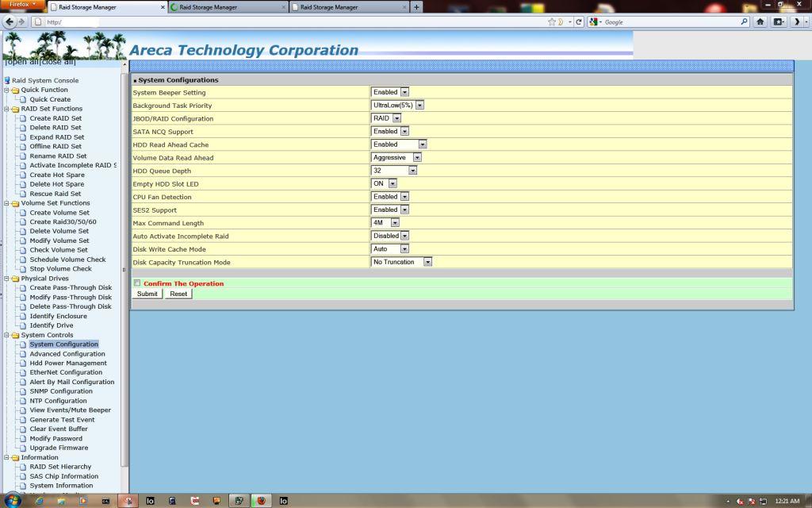The width and height of the screenshot is (812, 508).
Task: Open the Advanced Configuration link
Action: 67,354
